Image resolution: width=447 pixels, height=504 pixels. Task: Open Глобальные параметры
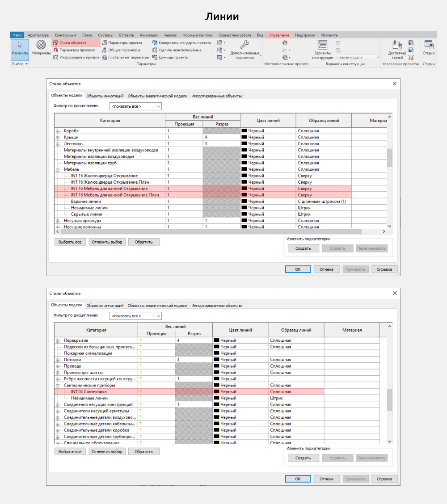126,58
